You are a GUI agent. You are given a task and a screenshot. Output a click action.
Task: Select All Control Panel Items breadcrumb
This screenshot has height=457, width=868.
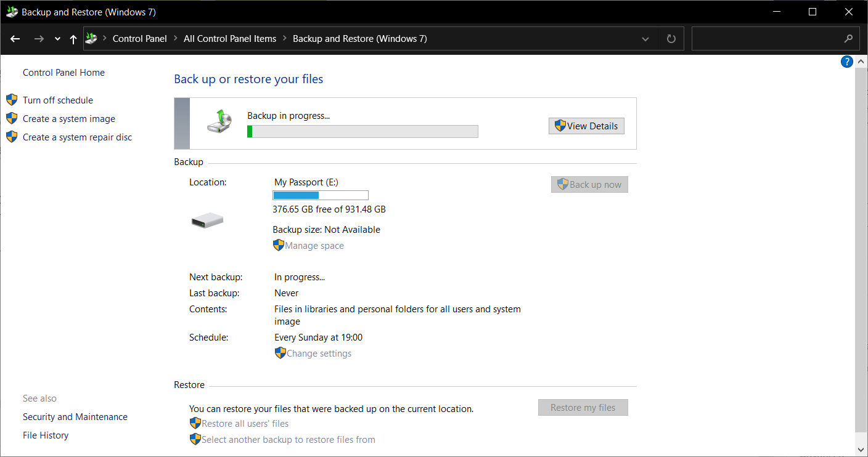pyautogui.click(x=230, y=39)
